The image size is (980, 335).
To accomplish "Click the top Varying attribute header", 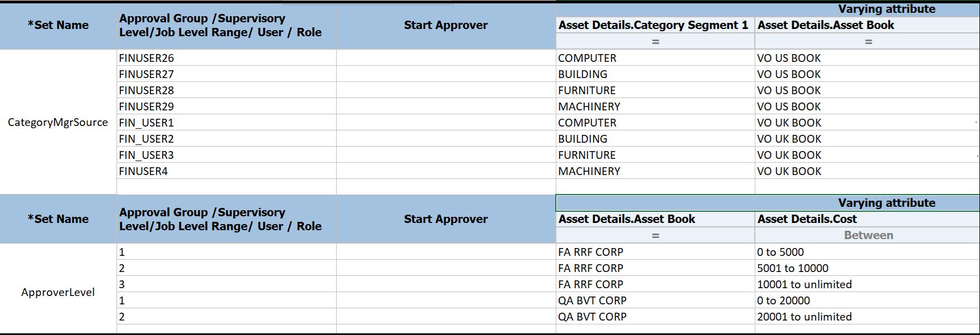I will 767,9.
